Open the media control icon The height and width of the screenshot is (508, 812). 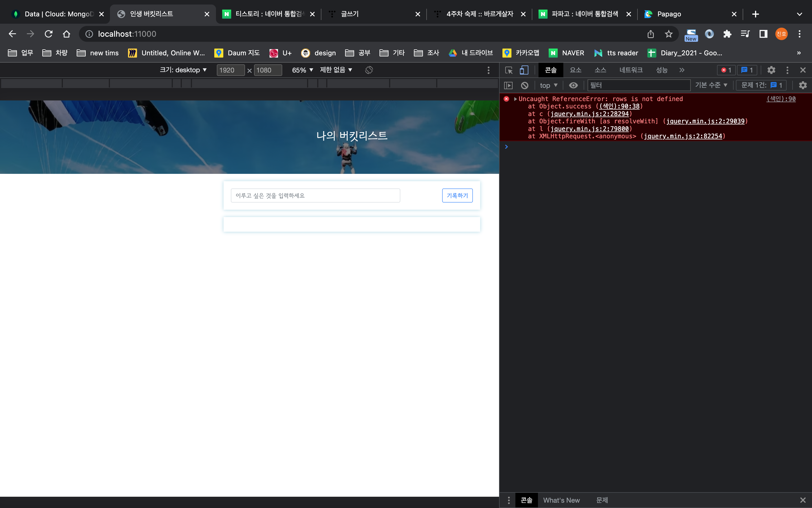[745, 34]
